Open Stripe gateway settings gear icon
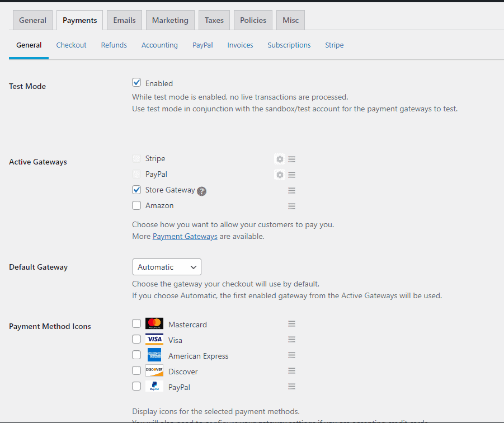This screenshot has width=504, height=423. point(280,159)
